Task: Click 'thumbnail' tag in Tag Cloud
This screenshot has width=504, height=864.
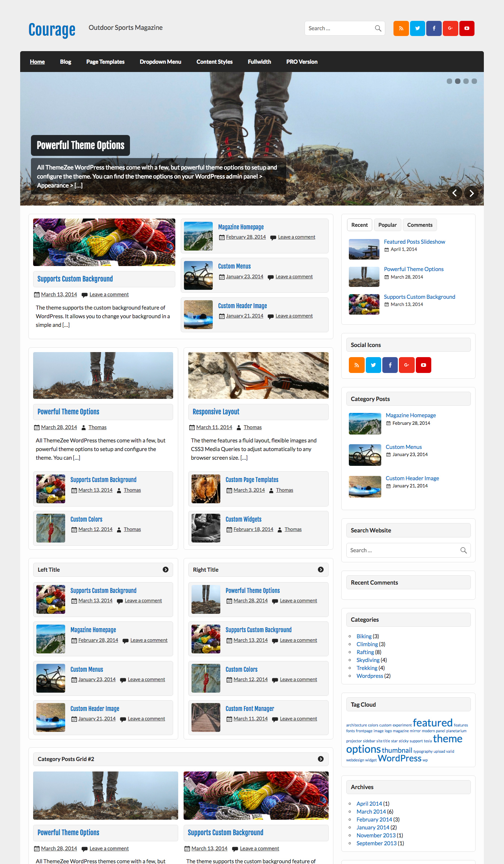Action: pos(397,750)
